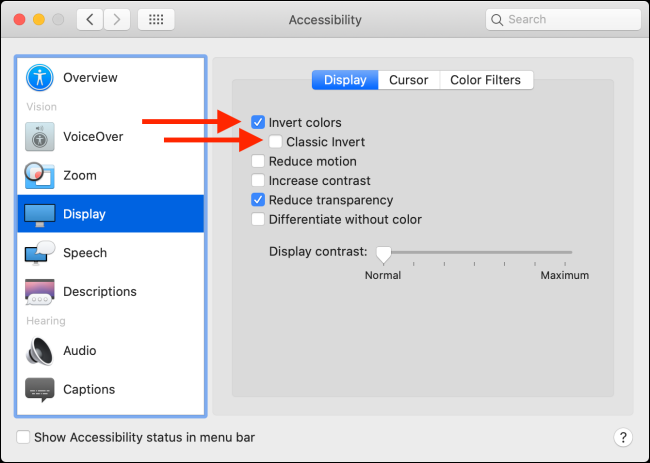
Task: Click the Search field
Action: (x=564, y=20)
